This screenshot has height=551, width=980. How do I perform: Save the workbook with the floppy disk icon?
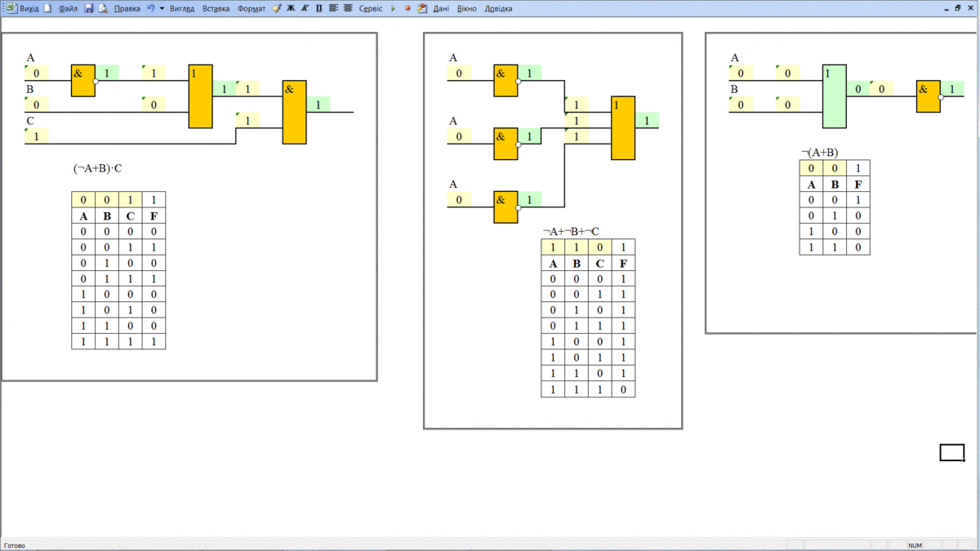tap(88, 8)
